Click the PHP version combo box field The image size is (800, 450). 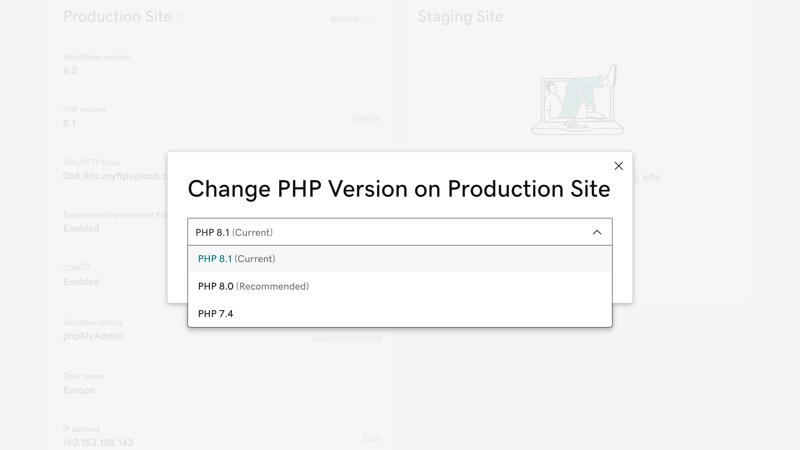click(390, 232)
